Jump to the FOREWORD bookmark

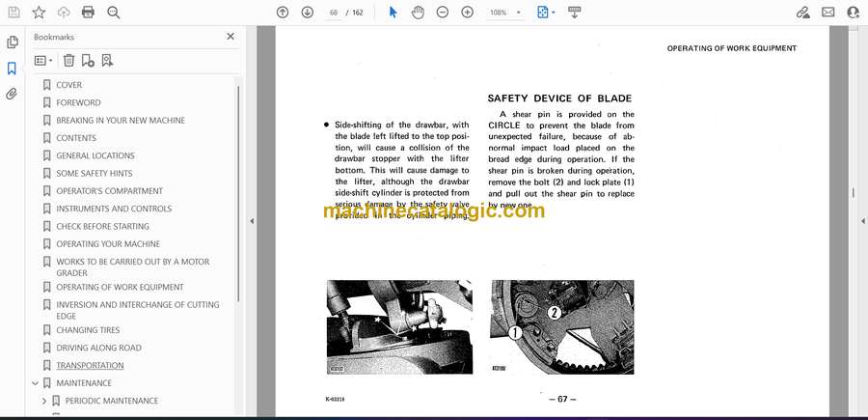click(78, 102)
